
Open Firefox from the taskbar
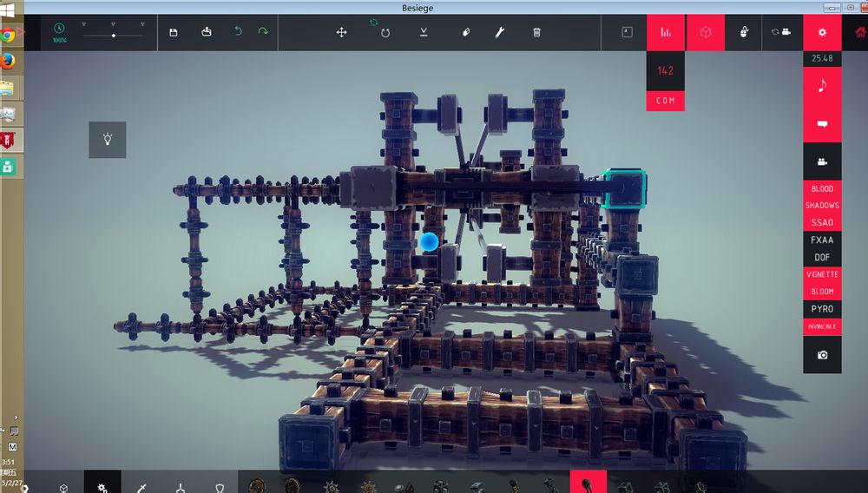(8, 61)
